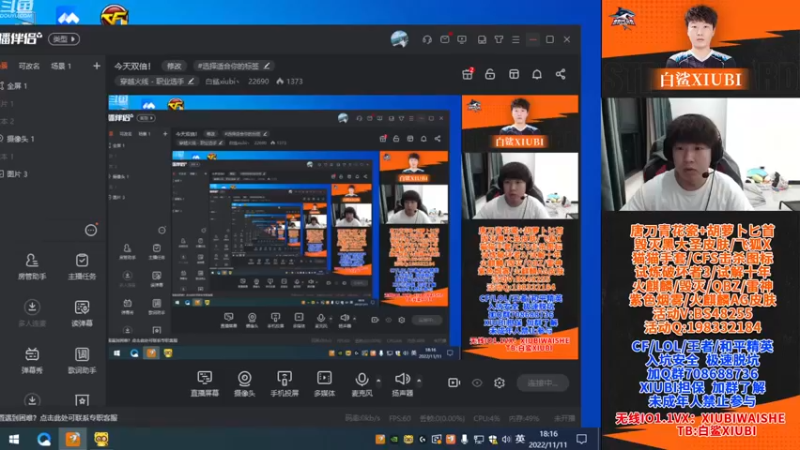Start recording with the video camera icon
Screen dimensions: 800x450
tap(454, 383)
